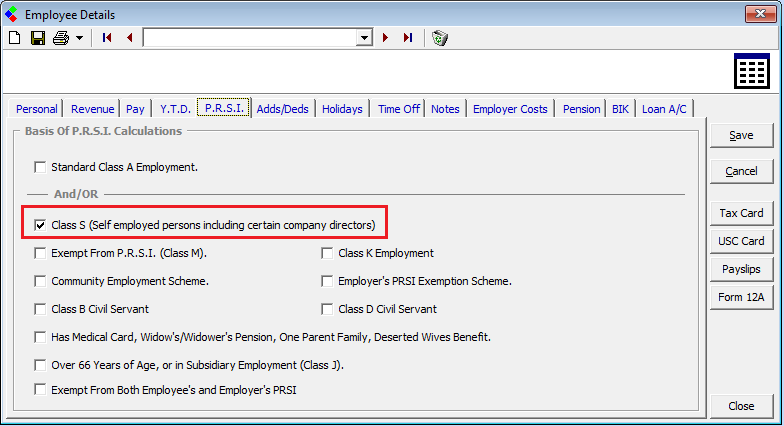
Task: Check Exempt From P.R.S.I. Class M
Action: pyautogui.click(x=41, y=253)
